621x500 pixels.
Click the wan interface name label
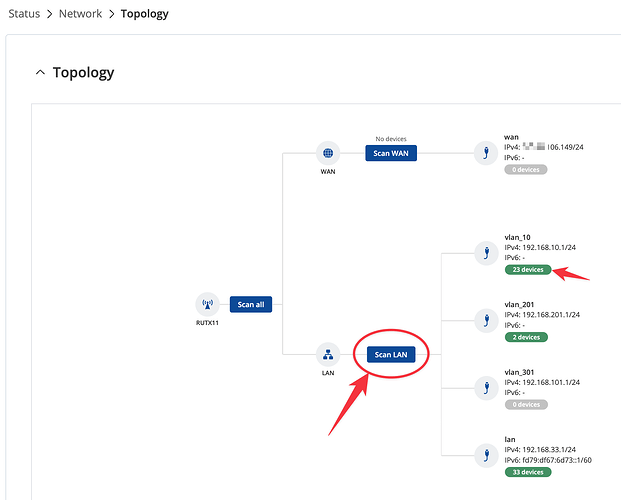[x=511, y=137]
